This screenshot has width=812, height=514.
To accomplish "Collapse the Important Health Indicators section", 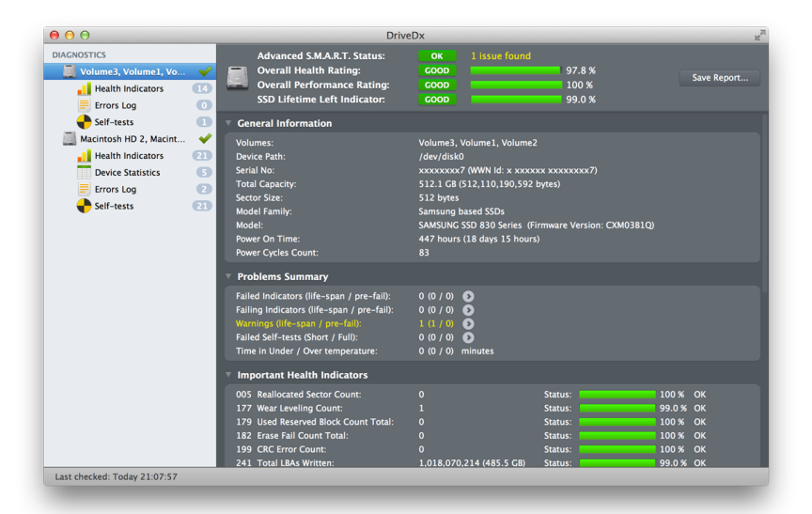I will coord(228,375).
